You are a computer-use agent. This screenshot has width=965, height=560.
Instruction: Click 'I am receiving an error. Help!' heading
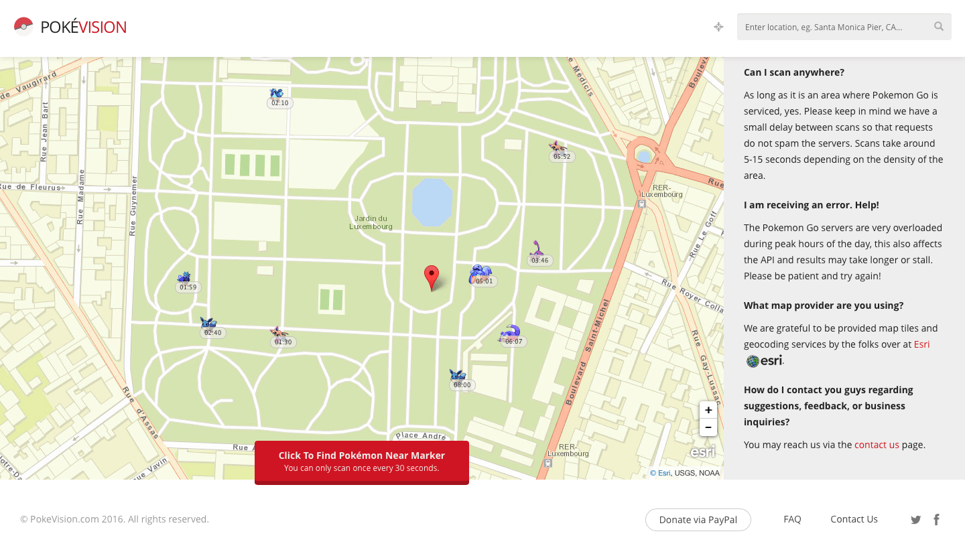click(x=812, y=205)
